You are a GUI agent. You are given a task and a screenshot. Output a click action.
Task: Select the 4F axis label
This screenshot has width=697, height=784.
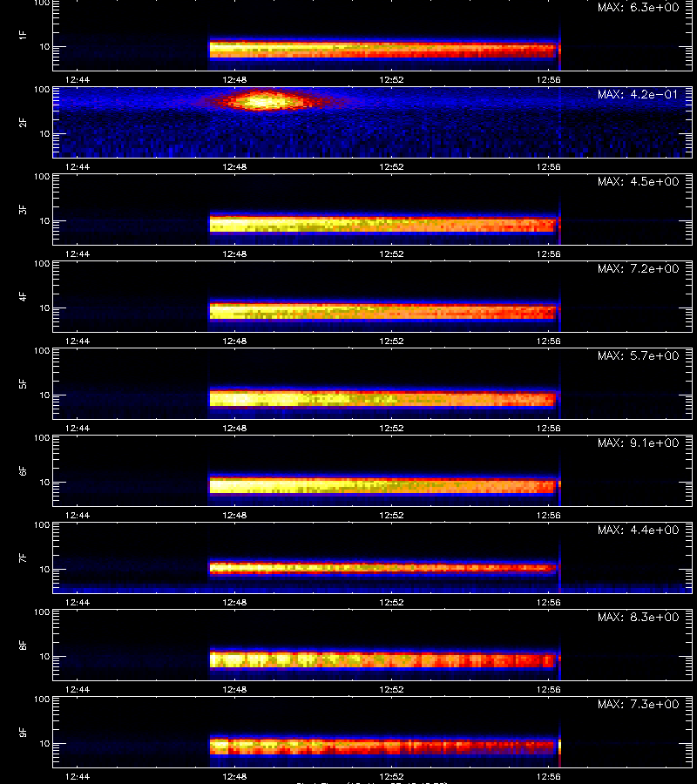[x=23, y=296]
